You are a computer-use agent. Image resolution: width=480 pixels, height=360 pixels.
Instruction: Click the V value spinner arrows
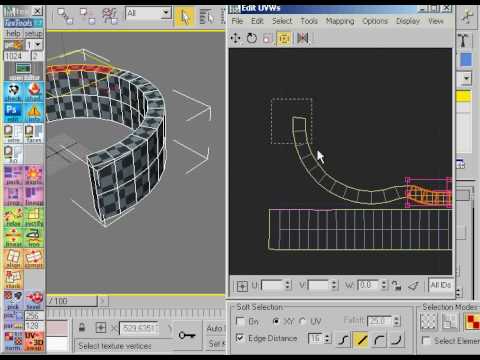coord(334,285)
